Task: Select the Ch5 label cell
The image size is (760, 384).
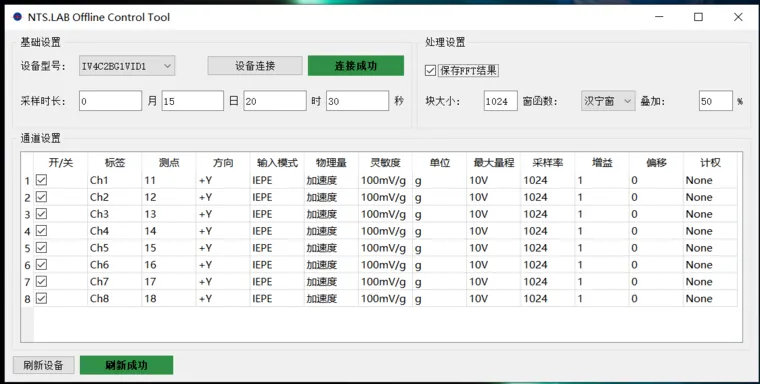Action: (x=115, y=248)
